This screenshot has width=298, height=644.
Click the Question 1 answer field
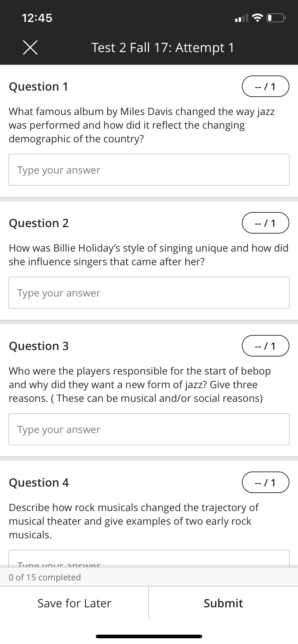[x=149, y=170]
